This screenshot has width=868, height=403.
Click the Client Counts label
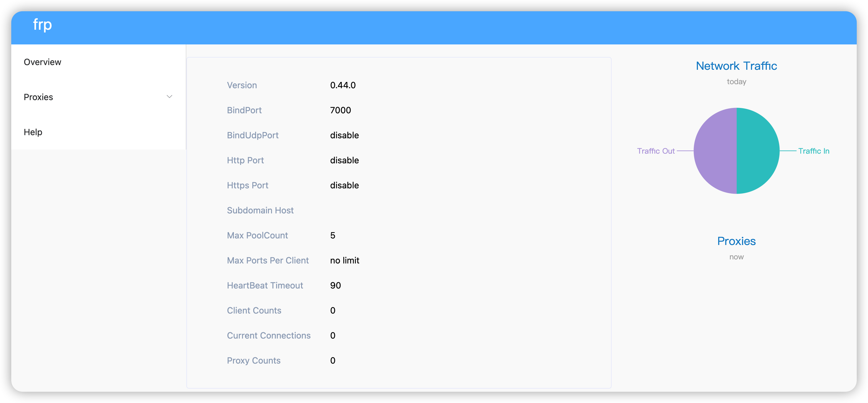tap(254, 311)
